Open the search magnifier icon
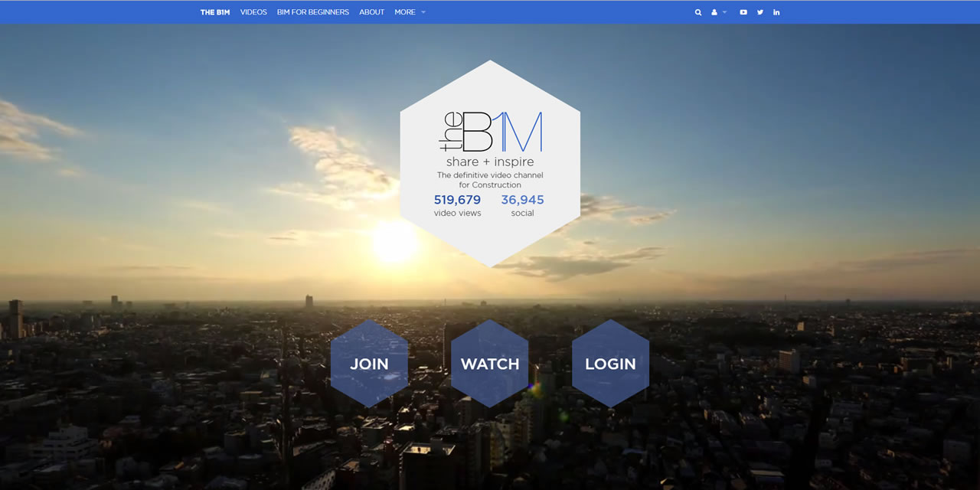Viewport: 980px width, 490px height. click(x=698, y=12)
